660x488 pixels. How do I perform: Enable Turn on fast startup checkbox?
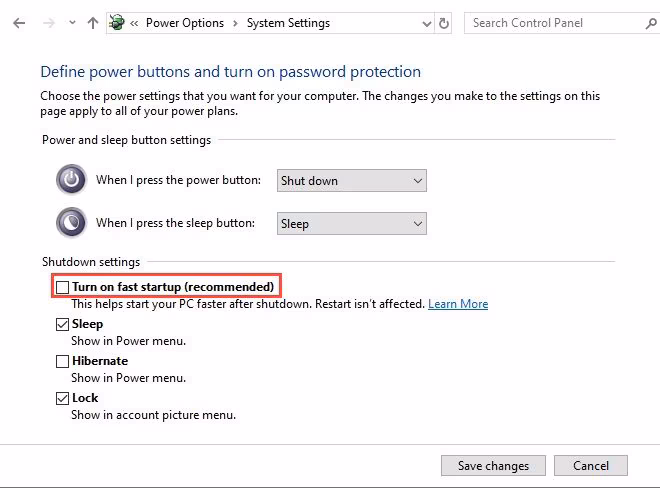coord(63,287)
